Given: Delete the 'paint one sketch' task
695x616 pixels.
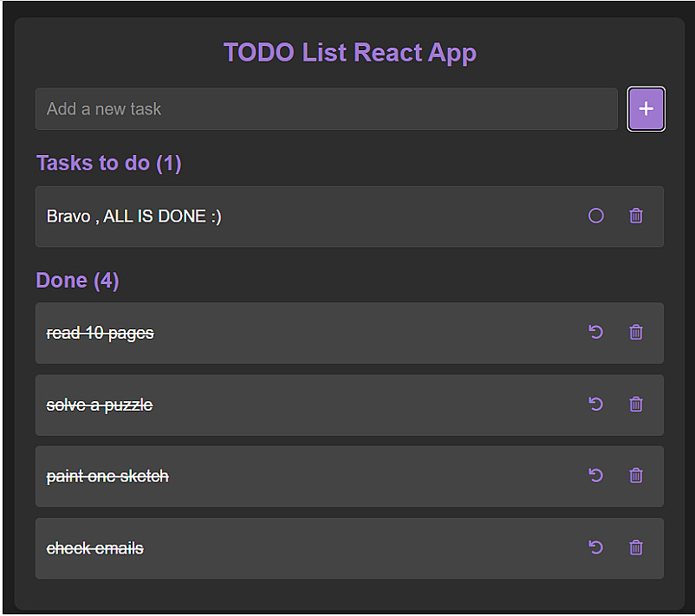Looking at the screenshot, I should pos(636,475).
